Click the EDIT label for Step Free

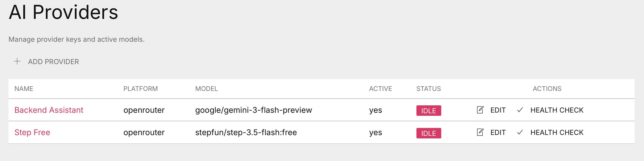tap(498, 132)
